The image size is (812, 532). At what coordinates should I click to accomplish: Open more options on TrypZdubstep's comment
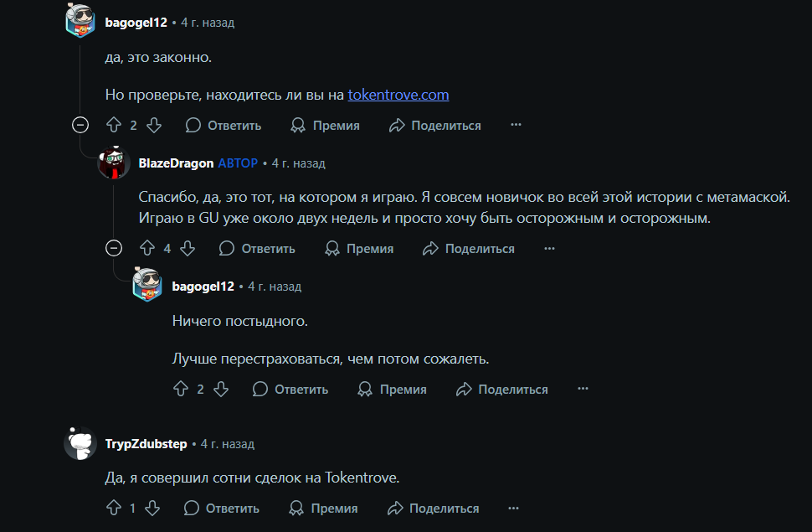[x=514, y=509]
